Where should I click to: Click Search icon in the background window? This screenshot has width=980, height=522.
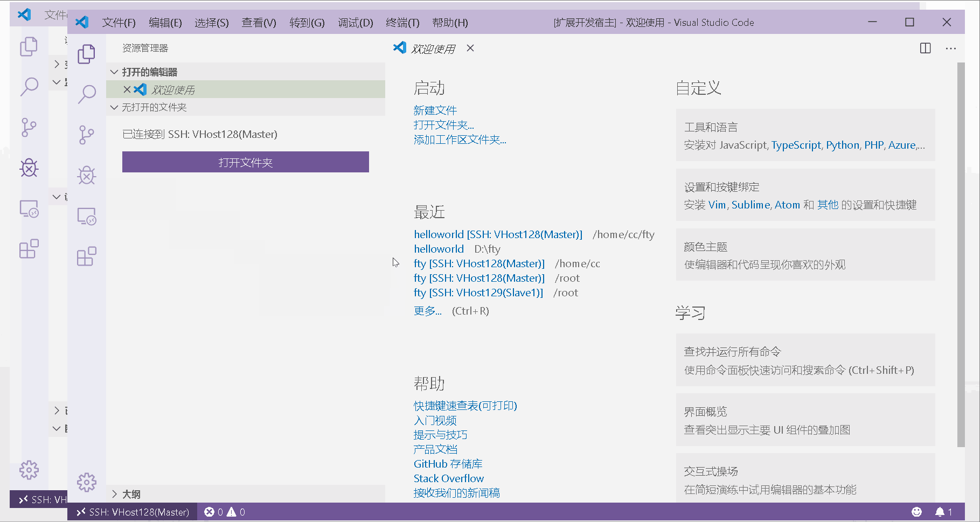pyautogui.click(x=29, y=86)
